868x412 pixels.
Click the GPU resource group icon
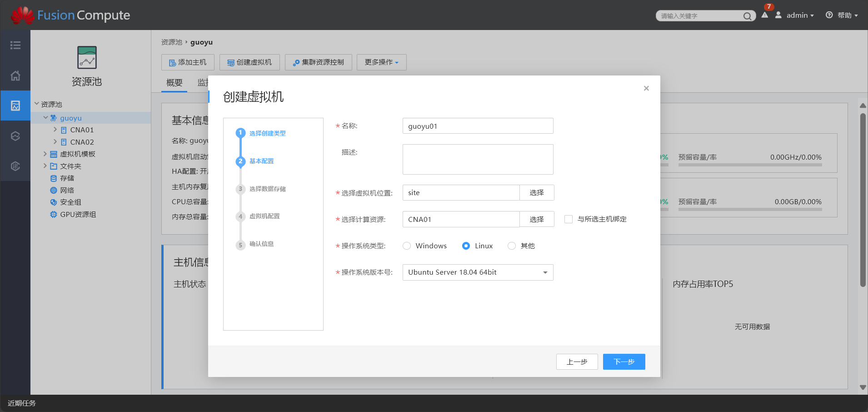54,214
